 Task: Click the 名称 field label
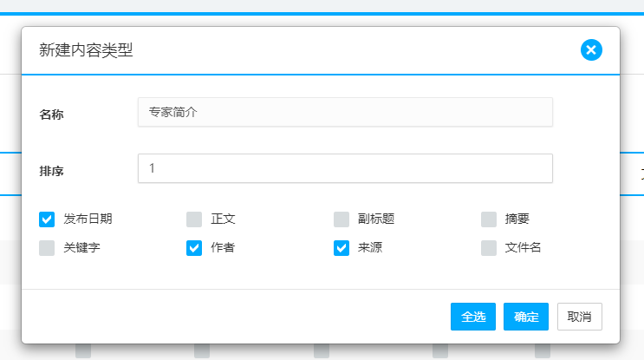pyautogui.click(x=52, y=115)
